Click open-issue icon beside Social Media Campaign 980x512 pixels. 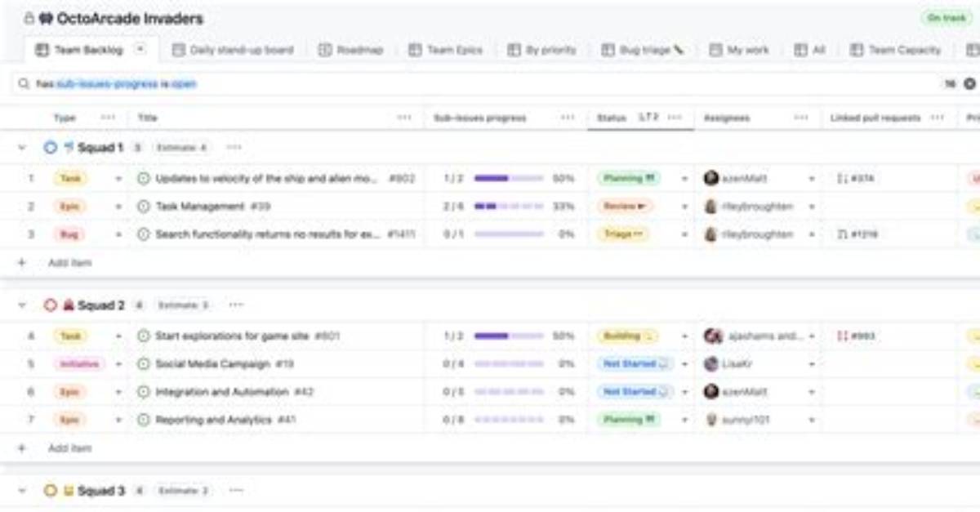point(144,363)
